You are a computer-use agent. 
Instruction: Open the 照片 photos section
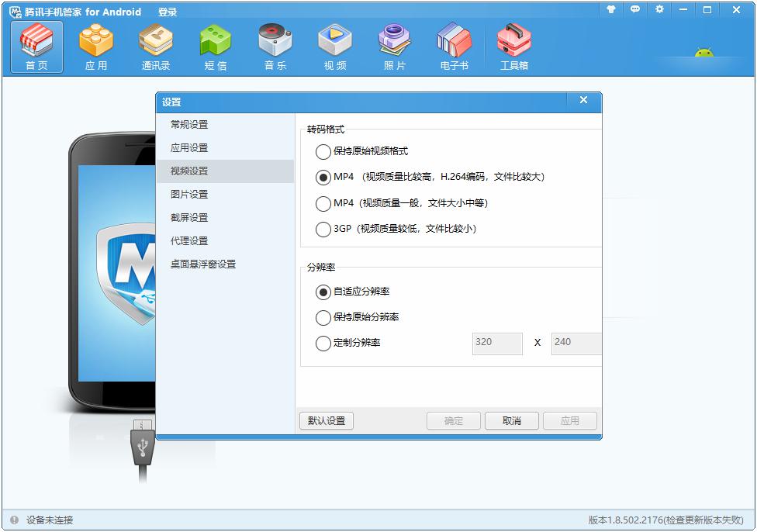[x=395, y=47]
